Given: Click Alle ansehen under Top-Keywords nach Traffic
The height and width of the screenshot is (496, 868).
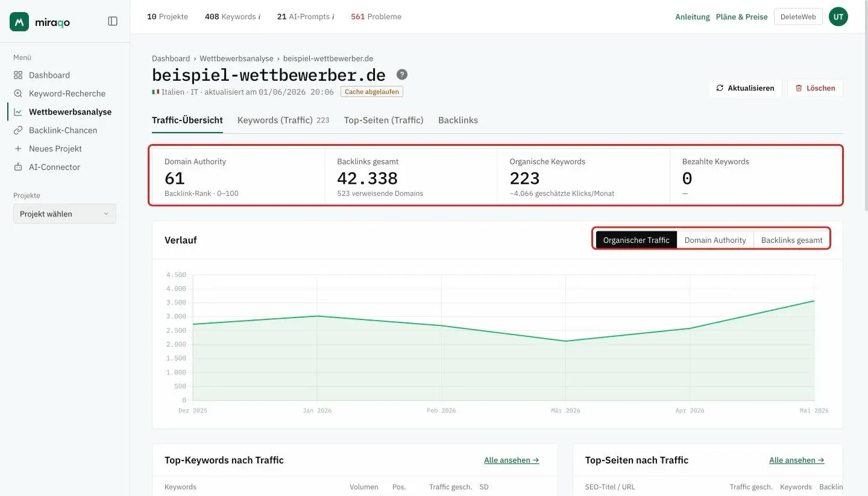Looking at the screenshot, I should tap(511, 460).
